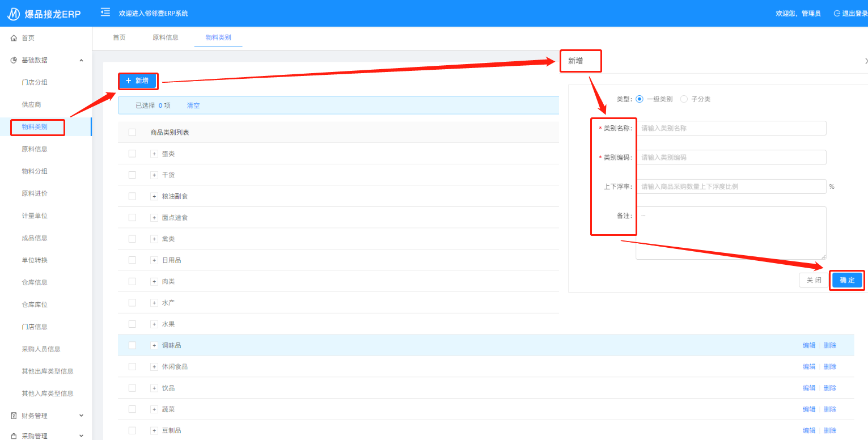The width and height of the screenshot is (868, 440).
Task: Expand the 水果 category row
Action: pyautogui.click(x=154, y=324)
